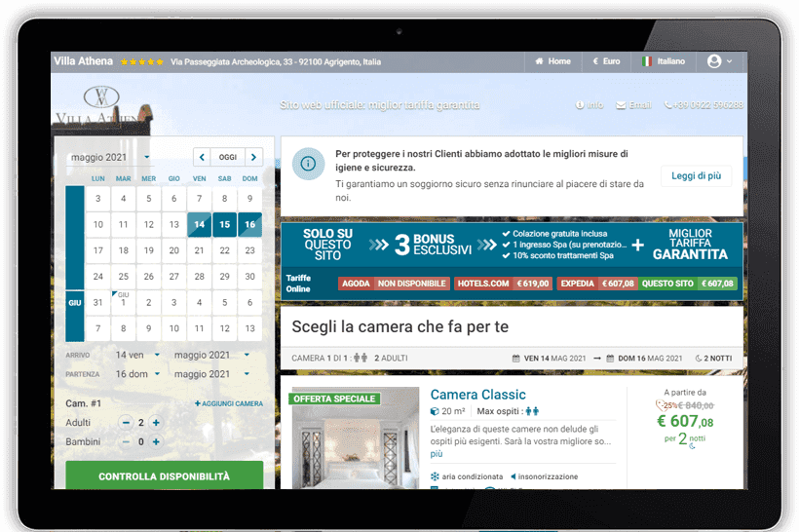The height and width of the screenshot is (532, 799).
Task: Decrease the number of Bambini
Action: tap(126, 441)
